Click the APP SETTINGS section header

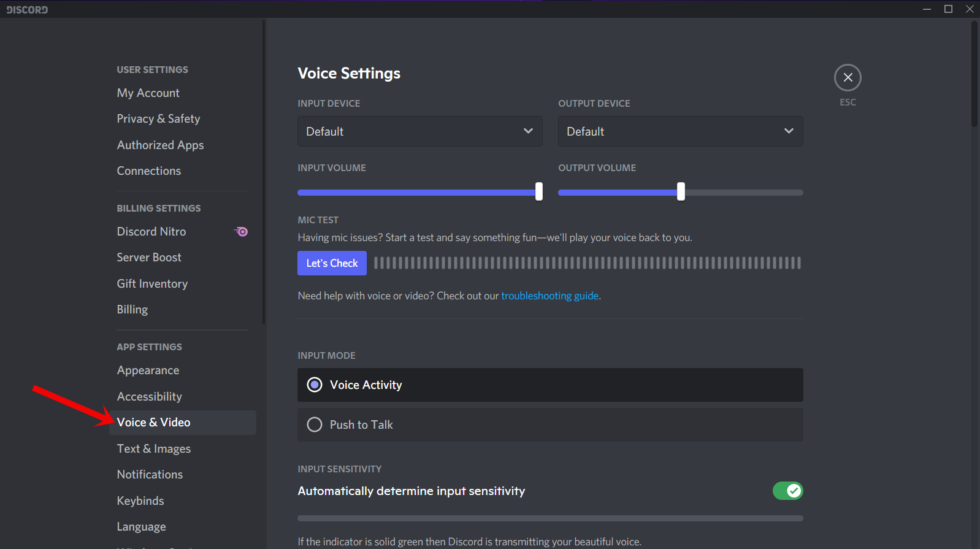coord(149,347)
